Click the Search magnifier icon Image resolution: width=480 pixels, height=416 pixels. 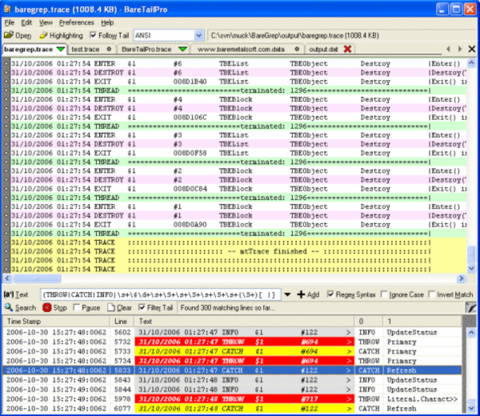[x=9, y=307]
